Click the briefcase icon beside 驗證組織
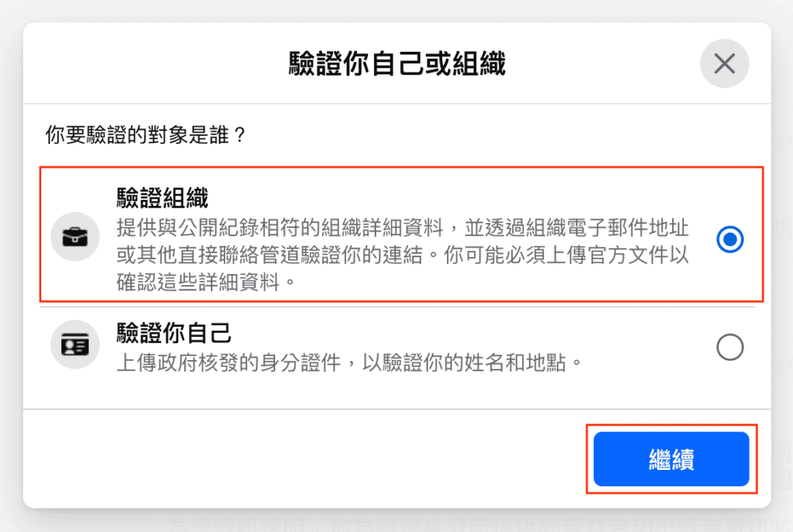793x532 pixels. click(75, 237)
